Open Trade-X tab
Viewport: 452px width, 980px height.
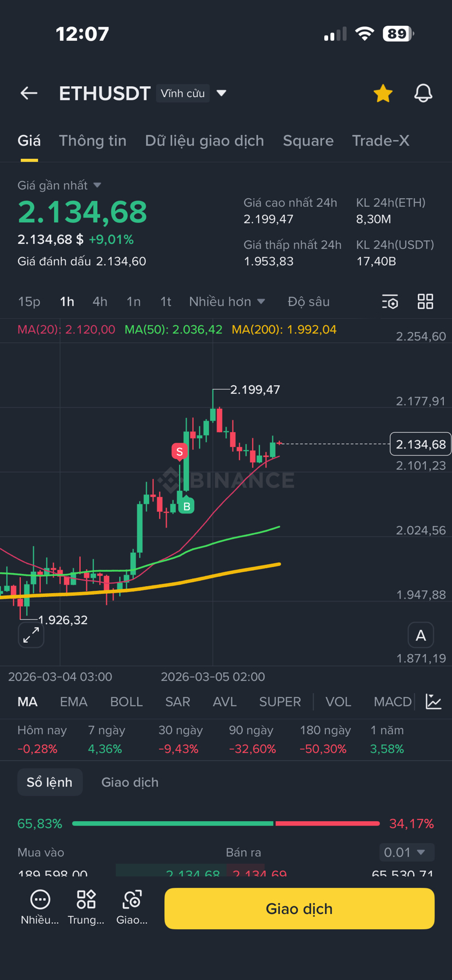380,141
